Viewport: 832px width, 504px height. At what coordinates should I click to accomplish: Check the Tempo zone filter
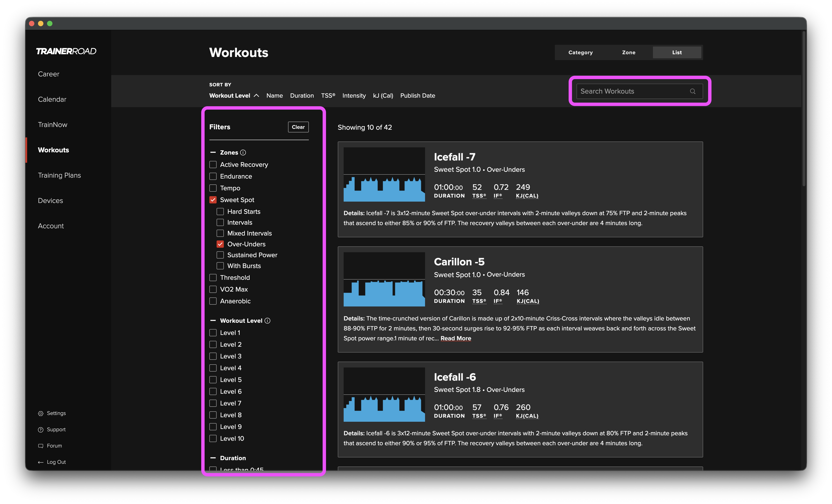click(213, 188)
